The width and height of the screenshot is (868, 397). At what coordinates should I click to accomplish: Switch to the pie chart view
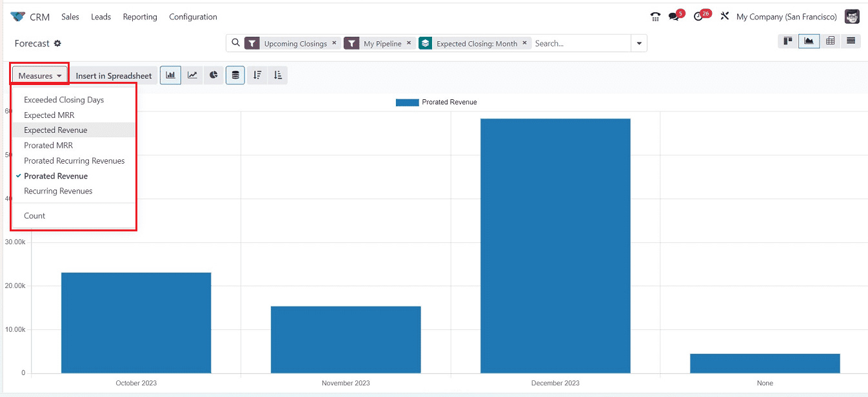[x=213, y=75]
